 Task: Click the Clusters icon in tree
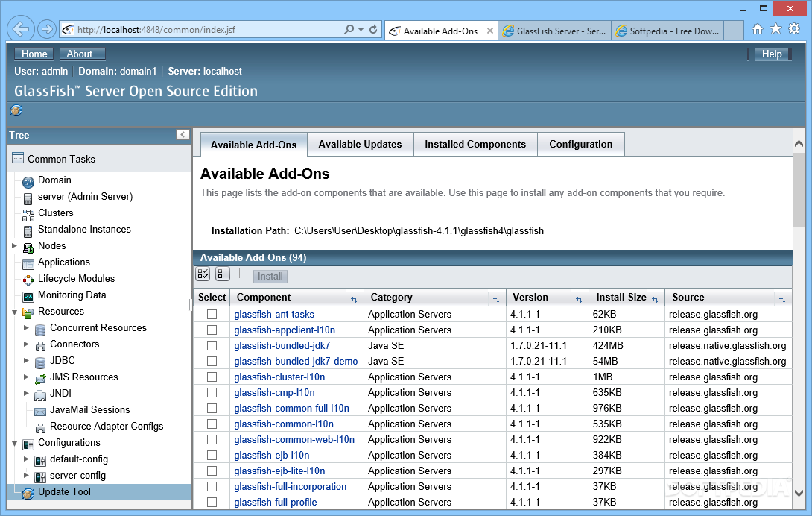click(28, 215)
